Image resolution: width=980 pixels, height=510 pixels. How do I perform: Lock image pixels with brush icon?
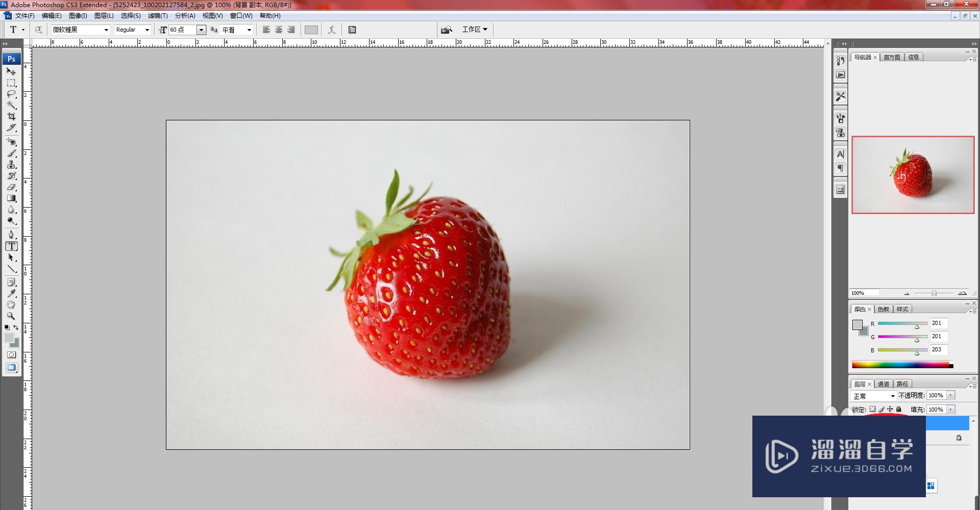click(881, 409)
